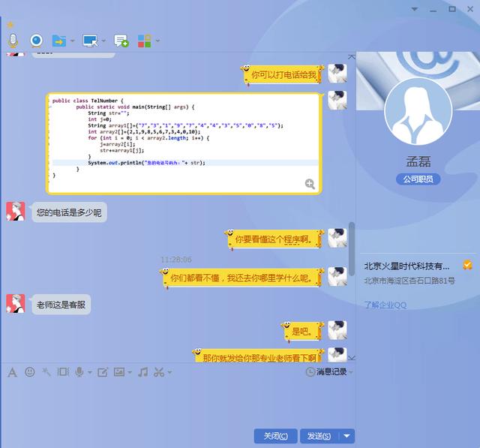The width and height of the screenshot is (480, 448).
Task: Send a window shake nudge
Action: (63, 372)
